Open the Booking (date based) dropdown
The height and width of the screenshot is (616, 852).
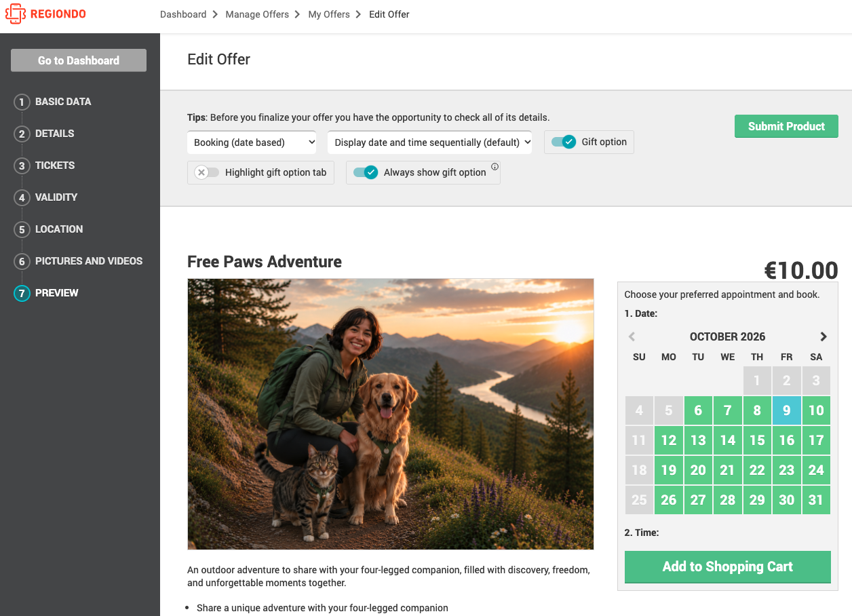pos(252,142)
